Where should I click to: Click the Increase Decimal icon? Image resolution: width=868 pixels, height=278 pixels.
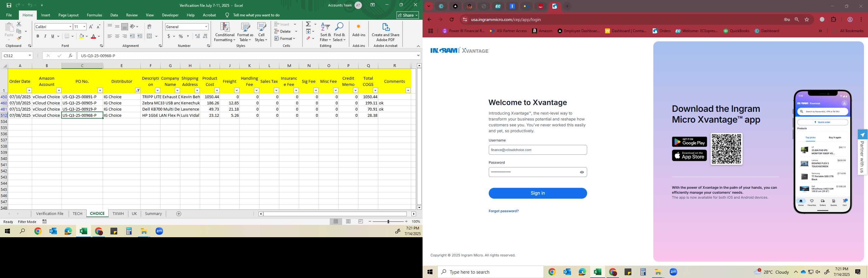pos(197,36)
